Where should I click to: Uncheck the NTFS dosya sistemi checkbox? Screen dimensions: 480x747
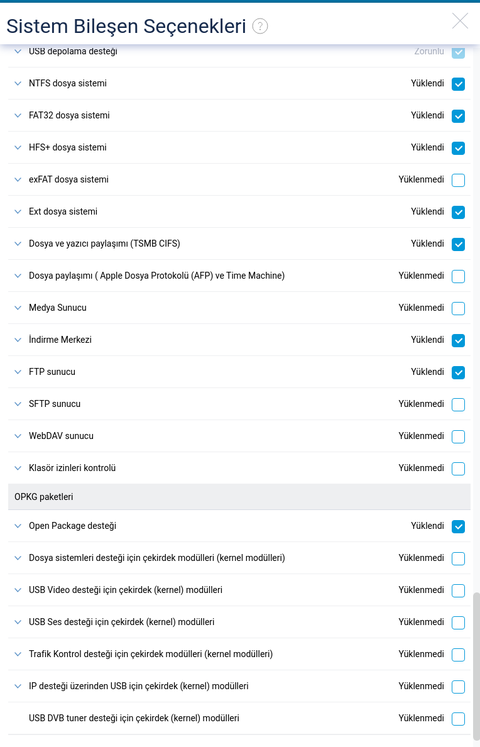pyautogui.click(x=458, y=84)
